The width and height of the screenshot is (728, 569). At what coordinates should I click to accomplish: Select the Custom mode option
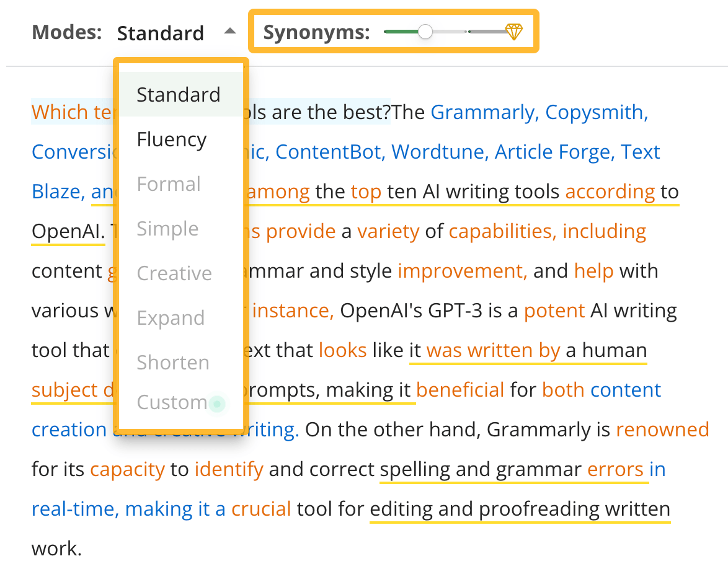181,402
